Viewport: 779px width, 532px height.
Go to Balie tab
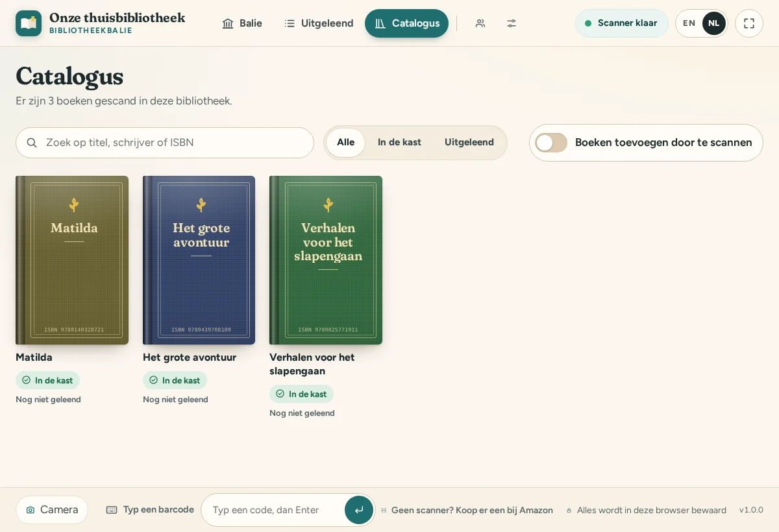[x=242, y=23]
